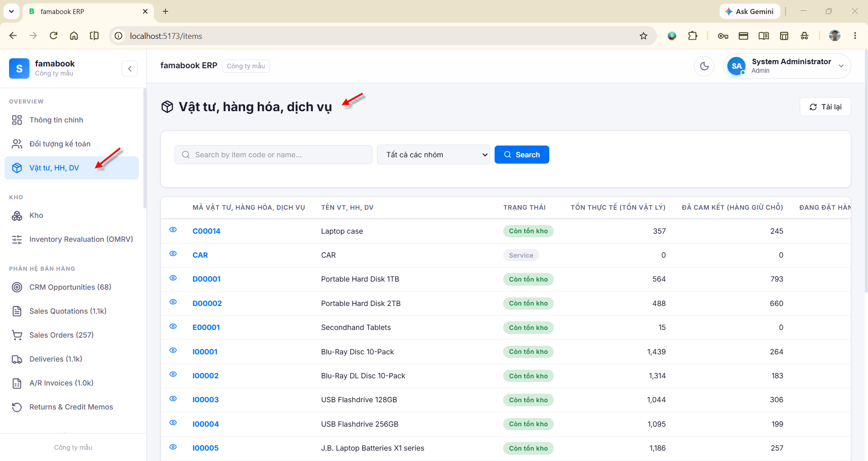This screenshot has width=868, height=461.
Task: Go to Sales Orders (257)
Action: 71,335
